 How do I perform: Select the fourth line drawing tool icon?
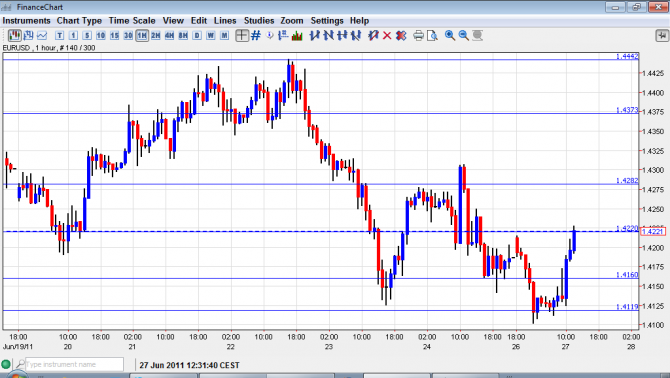(356, 35)
